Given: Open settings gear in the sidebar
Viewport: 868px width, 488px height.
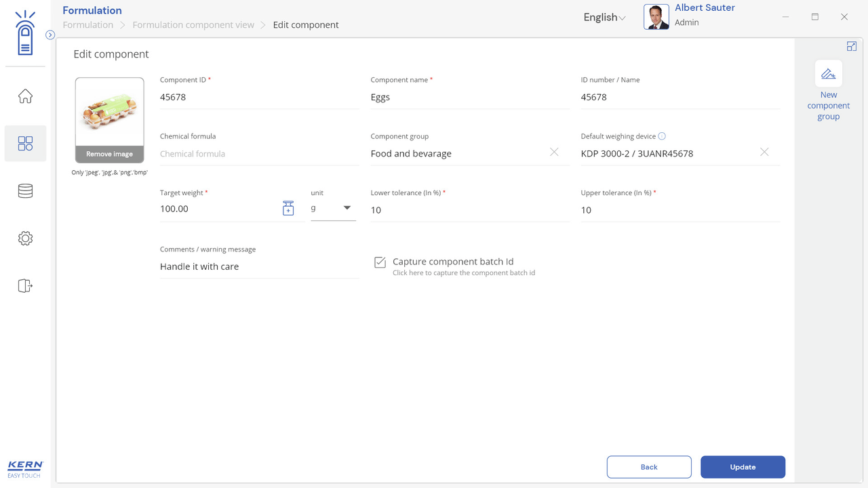Looking at the screenshot, I should click(x=25, y=239).
